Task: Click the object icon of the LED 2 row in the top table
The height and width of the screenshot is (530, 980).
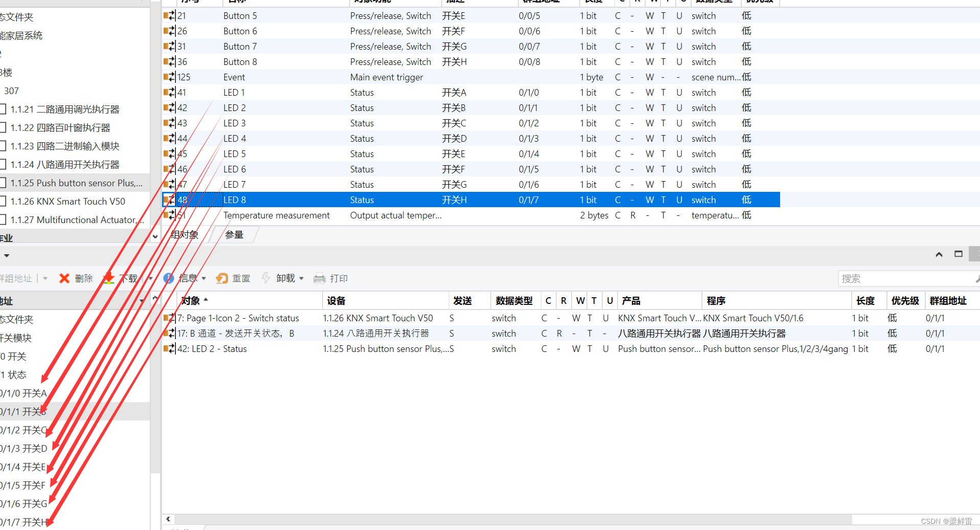Action: [169, 108]
